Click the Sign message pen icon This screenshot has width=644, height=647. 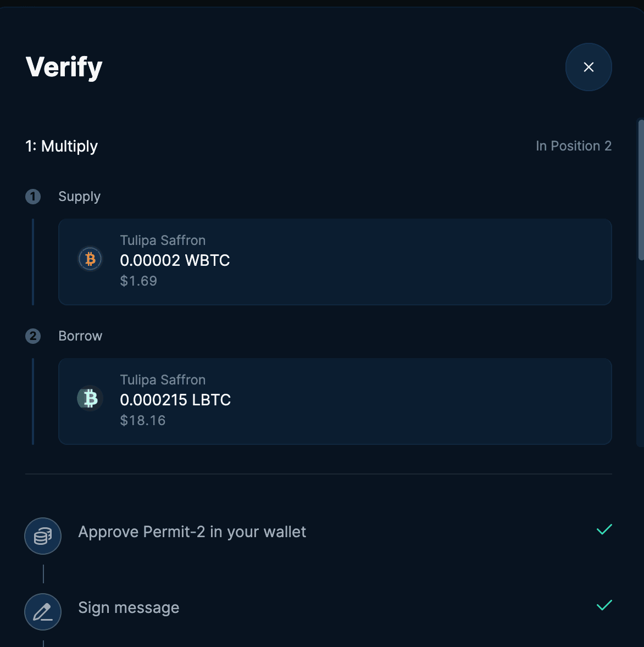43,611
